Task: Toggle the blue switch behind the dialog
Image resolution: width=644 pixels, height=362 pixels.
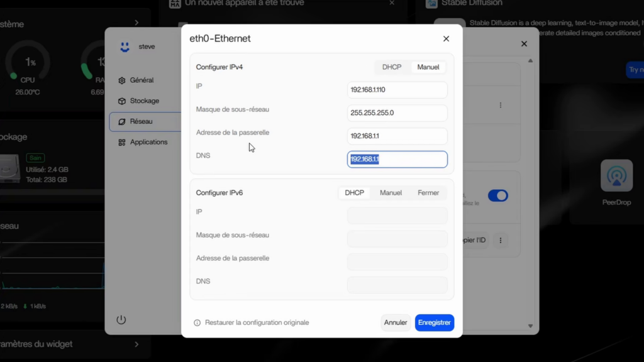Action: pos(497,195)
